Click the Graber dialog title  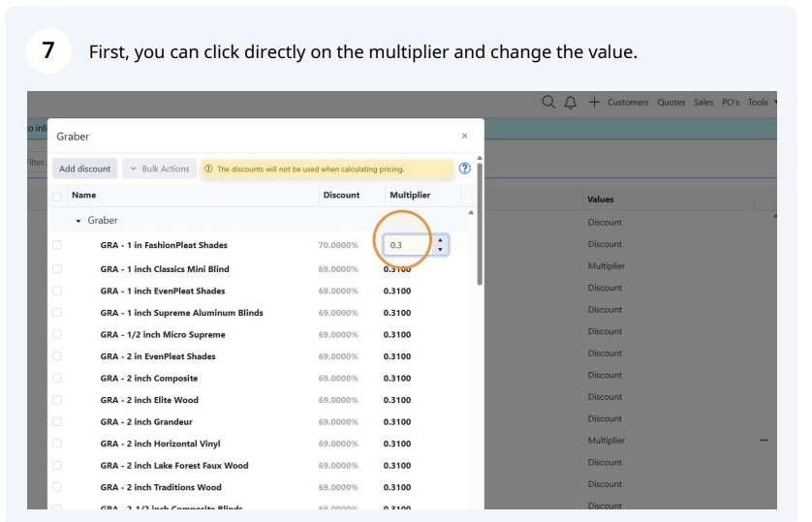pyautogui.click(x=73, y=136)
